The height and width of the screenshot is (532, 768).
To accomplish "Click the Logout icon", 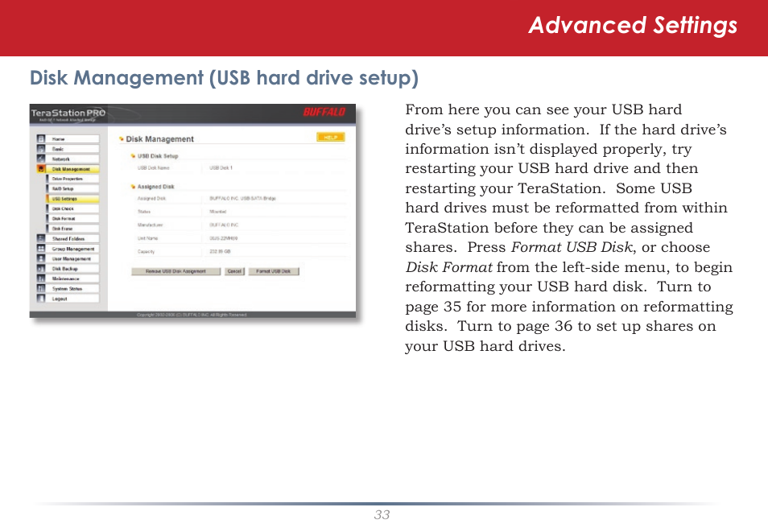I will 41,299.
